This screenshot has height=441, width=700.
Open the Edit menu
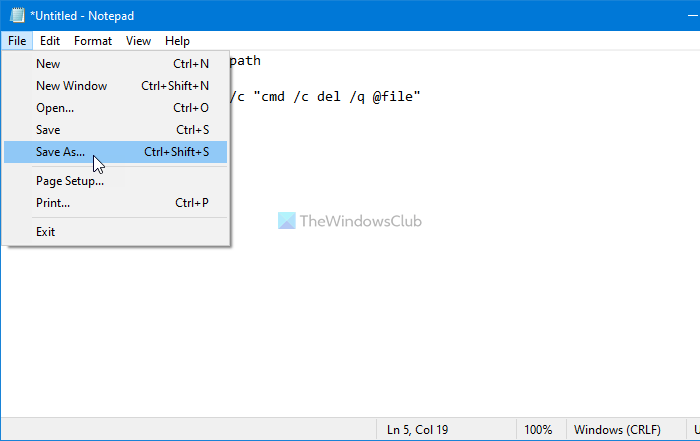pyautogui.click(x=50, y=41)
